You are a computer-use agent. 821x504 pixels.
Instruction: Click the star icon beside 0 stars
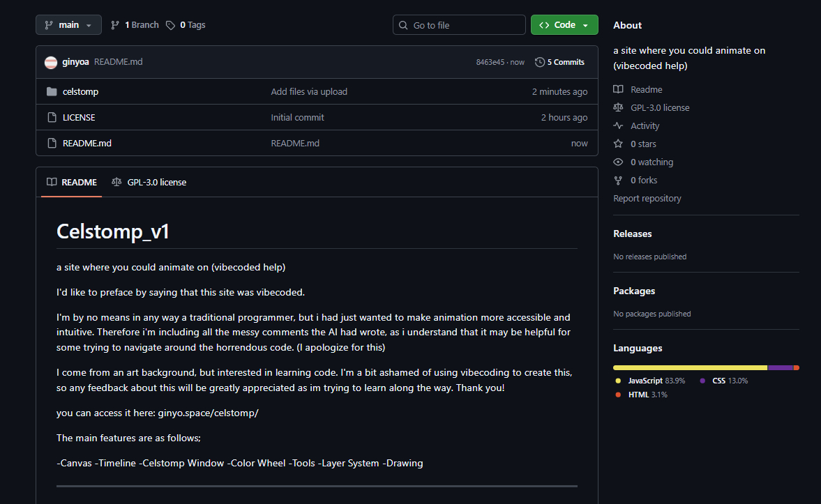618,144
